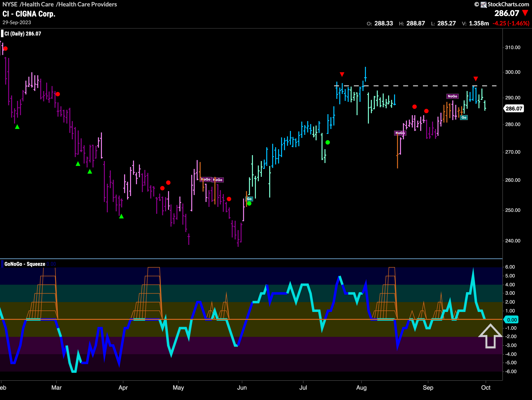Click the red dot at early March
This screenshot has height=400, width=532.
click(58, 94)
